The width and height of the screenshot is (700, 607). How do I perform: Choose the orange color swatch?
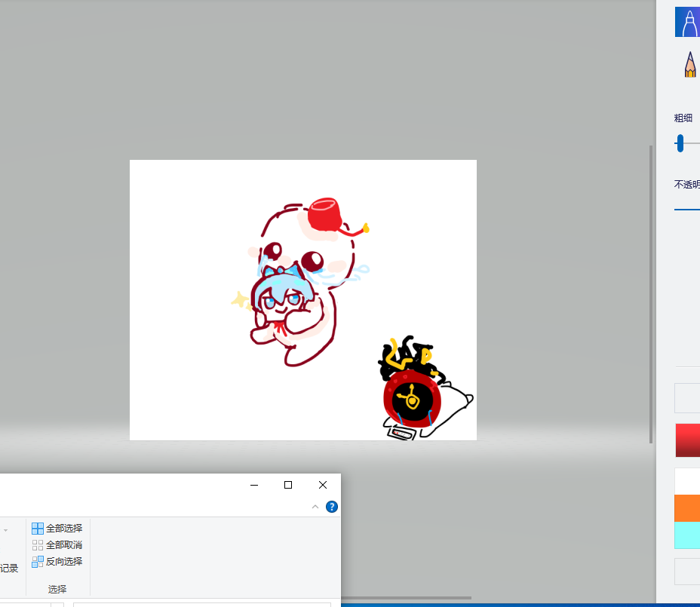[x=687, y=508]
